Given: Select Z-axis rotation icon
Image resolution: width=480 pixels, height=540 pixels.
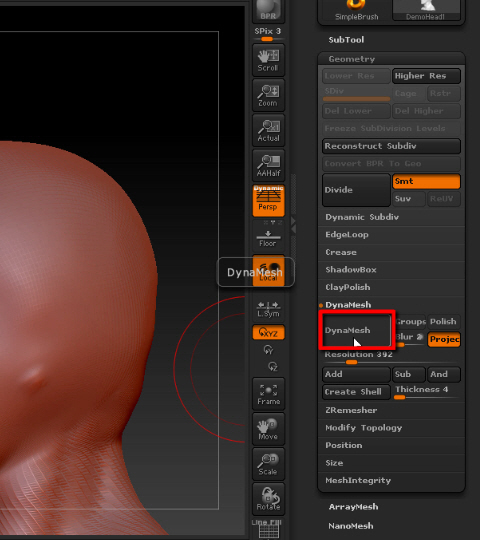Looking at the screenshot, I should point(272,366).
